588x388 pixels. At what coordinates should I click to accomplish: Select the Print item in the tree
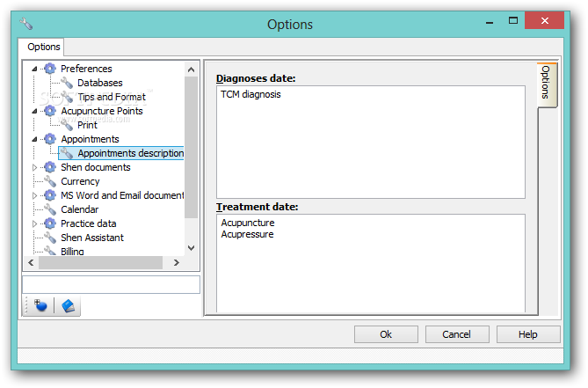(x=87, y=125)
